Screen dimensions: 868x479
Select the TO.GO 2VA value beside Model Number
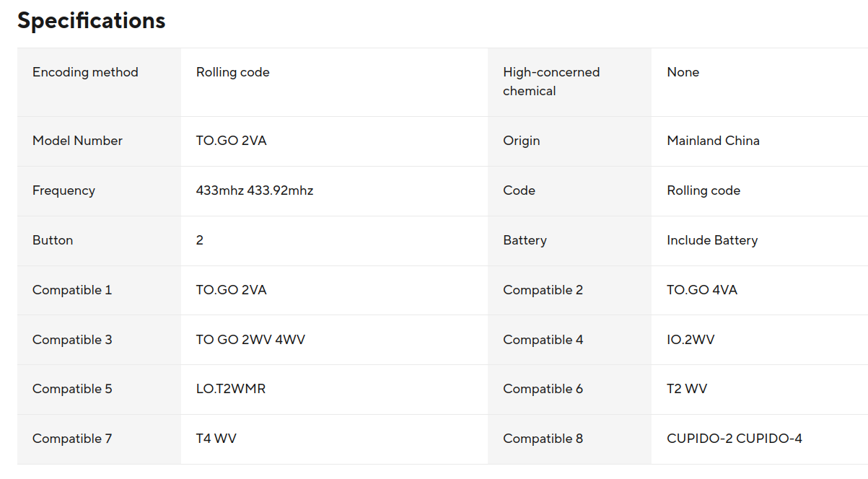pos(231,141)
